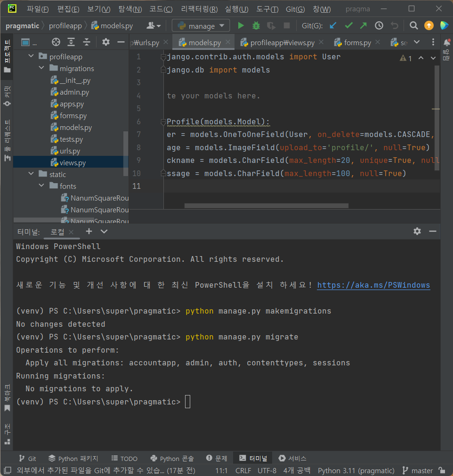Open the manage run configuration dropdown
This screenshot has width=453, height=476.
201,26
